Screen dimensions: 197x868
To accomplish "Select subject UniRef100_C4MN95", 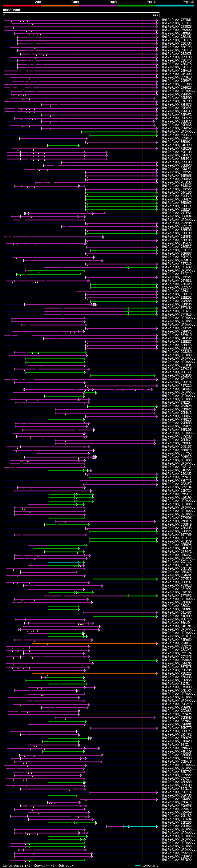I will 177,33.
